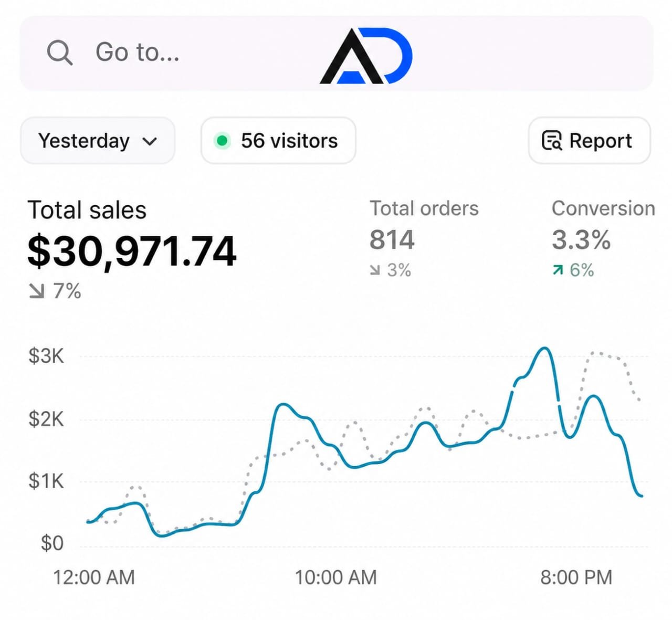The image size is (672, 620).
Task: Click the 10:00 AM axis label
Action: pos(336,577)
